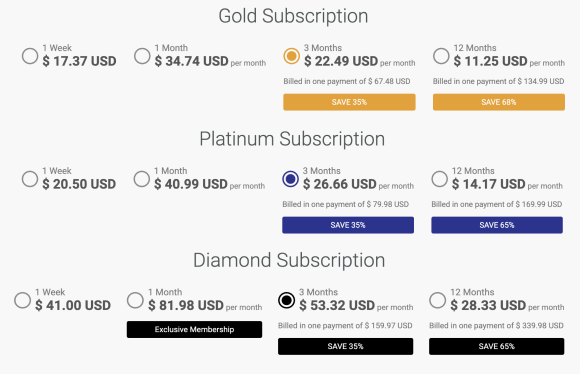The image size is (580, 374).
Task: Choose Diamond 1 Month $81.98 plan
Action: click(135, 300)
